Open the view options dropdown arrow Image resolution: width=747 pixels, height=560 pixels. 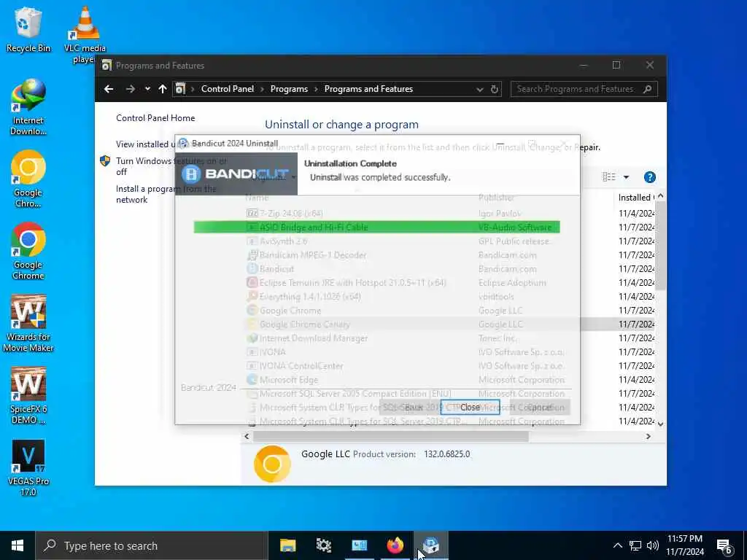pyautogui.click(x=626, y=177)
